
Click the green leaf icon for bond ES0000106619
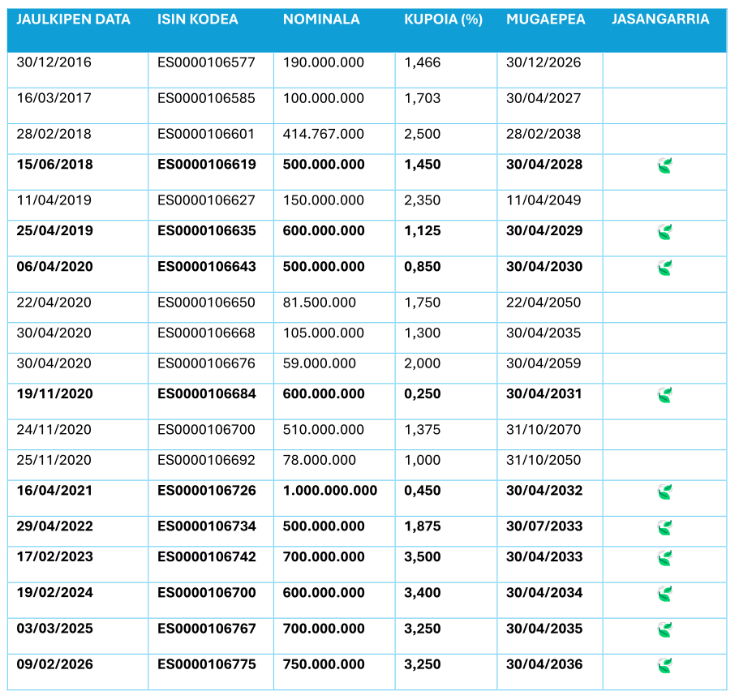coord(664,167)
